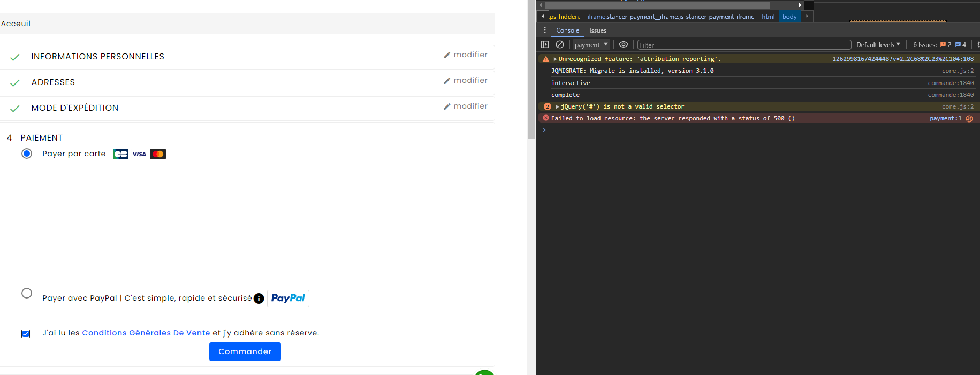Click the network request icon on the 500 error

point(969,119)
